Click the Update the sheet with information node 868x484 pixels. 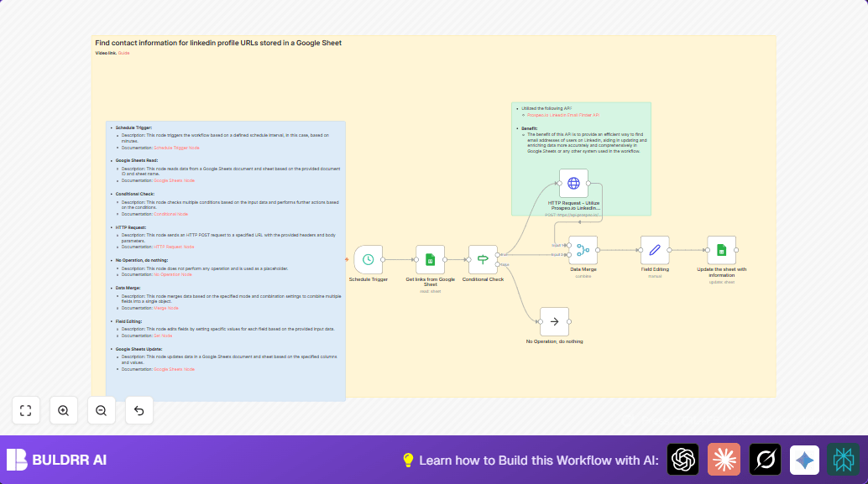[x=721, y=250]
